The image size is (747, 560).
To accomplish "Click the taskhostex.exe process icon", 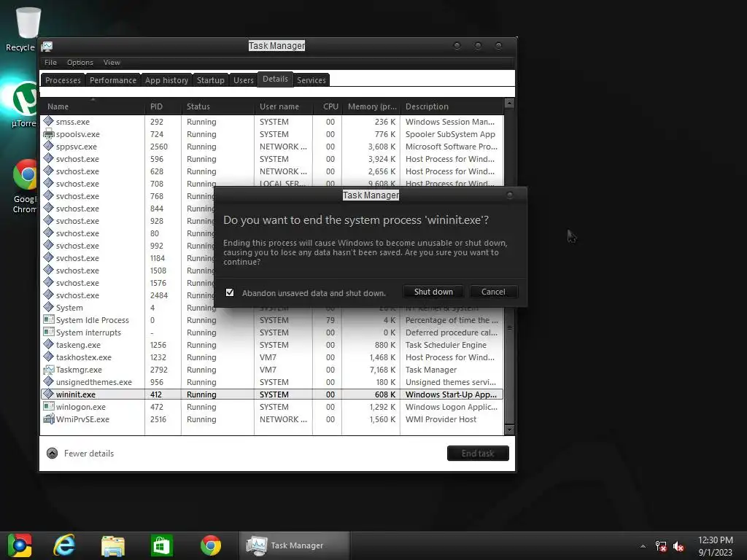I will point(48,357).
